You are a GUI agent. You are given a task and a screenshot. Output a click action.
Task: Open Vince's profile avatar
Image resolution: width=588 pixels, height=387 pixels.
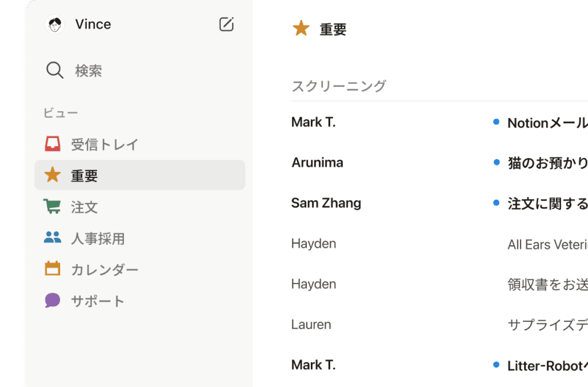click(x=55, y=24)
